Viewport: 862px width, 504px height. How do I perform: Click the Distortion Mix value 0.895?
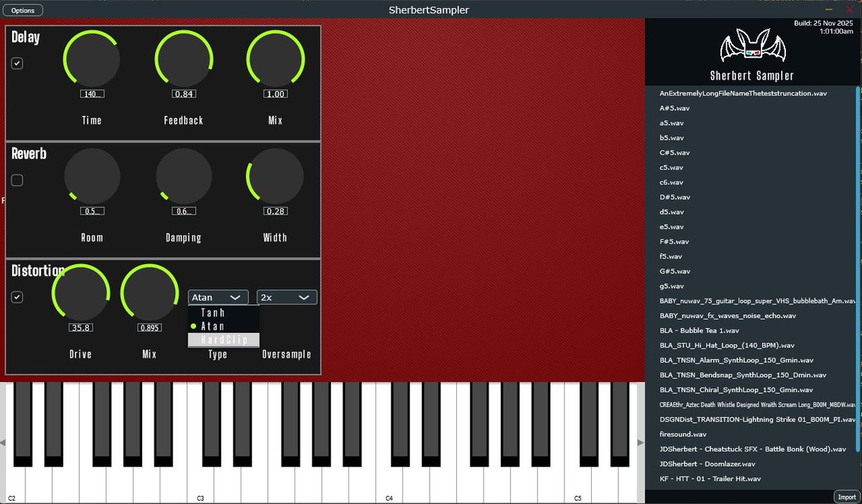coord(149,328)
